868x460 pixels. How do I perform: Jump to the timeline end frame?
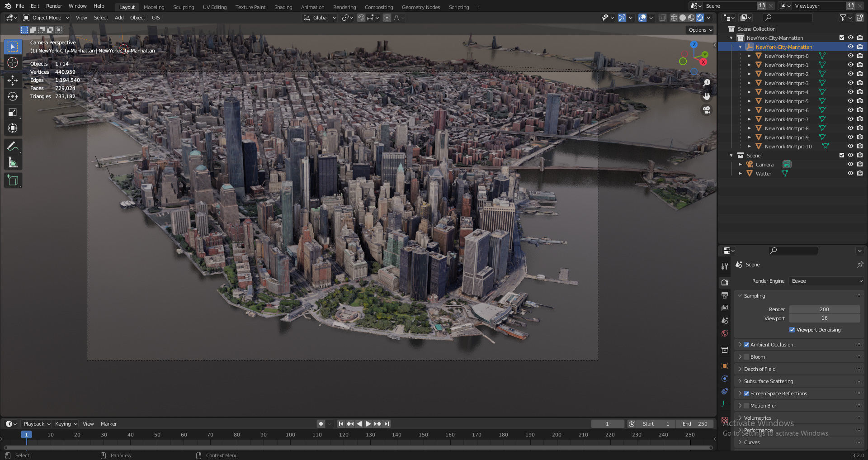387,424
